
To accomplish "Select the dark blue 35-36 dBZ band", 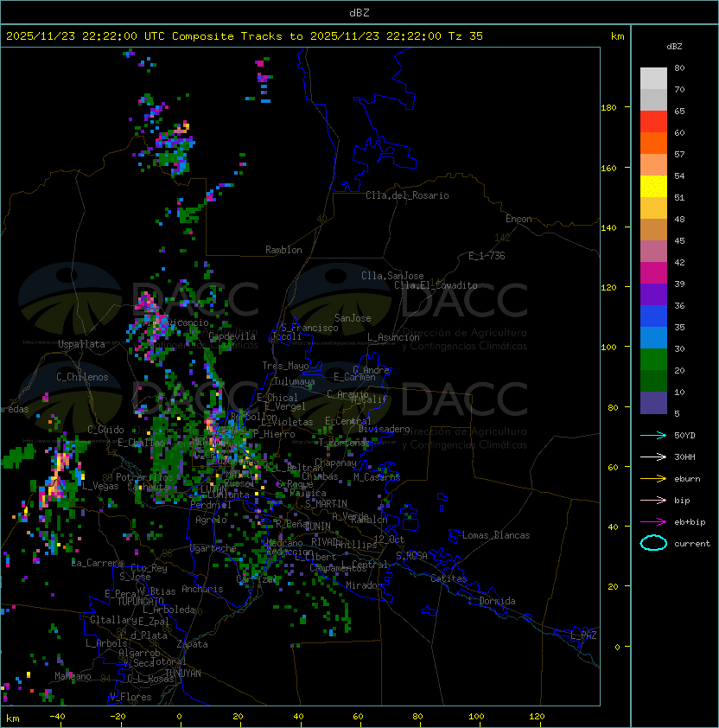I will 653,316.
